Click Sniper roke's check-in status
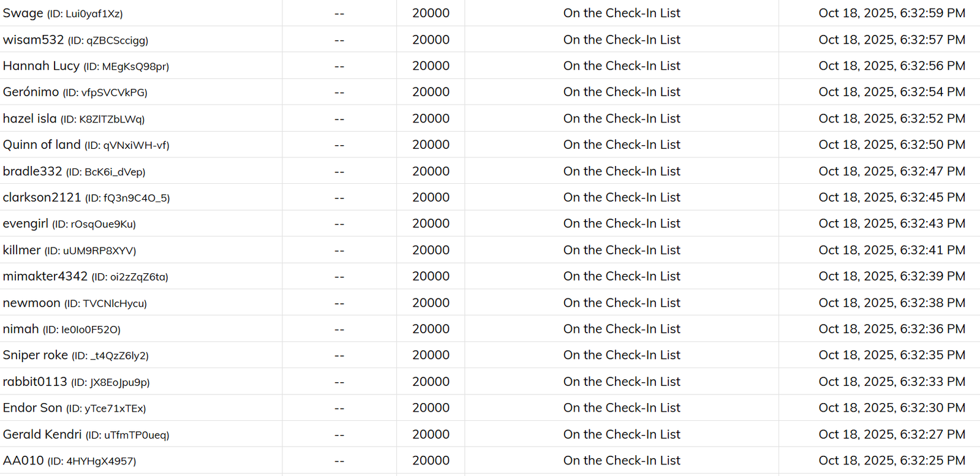 621,355
